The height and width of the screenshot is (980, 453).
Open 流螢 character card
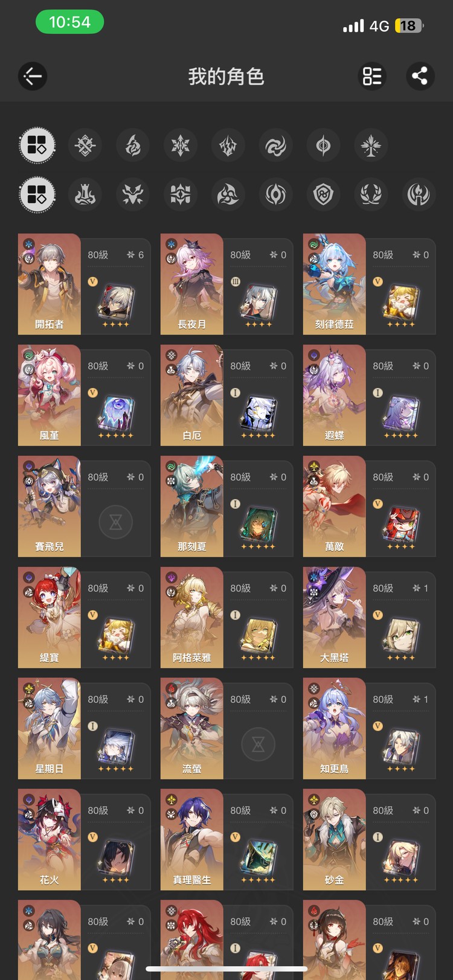227,729
